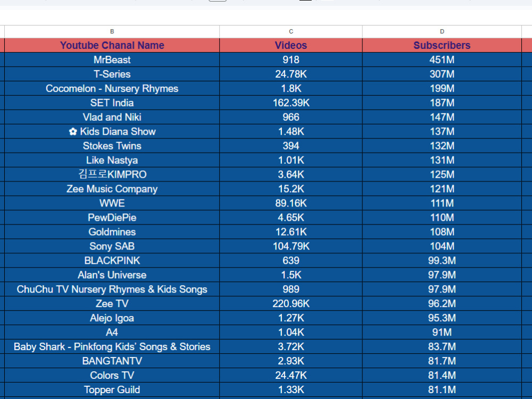Select the T-Series cell
This screenshot has width=532, height=399.
coord(112,74)
